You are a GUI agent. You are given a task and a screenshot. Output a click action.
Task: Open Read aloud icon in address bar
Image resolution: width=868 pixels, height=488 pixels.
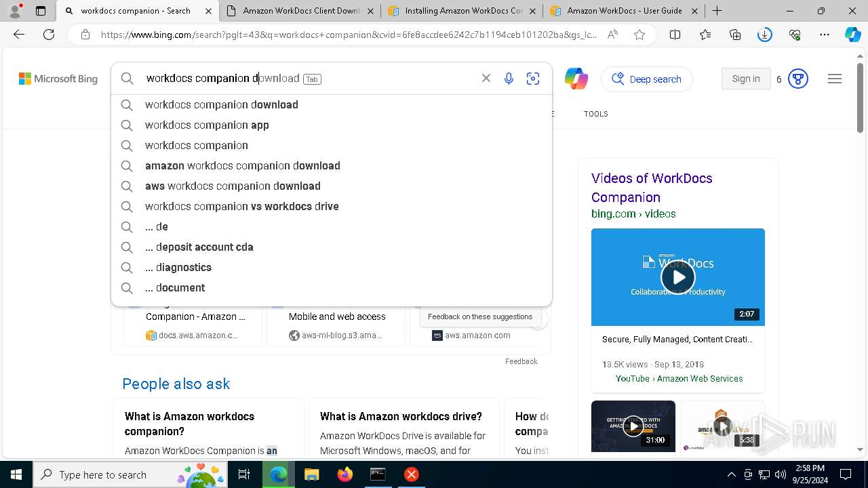point(612,35)
